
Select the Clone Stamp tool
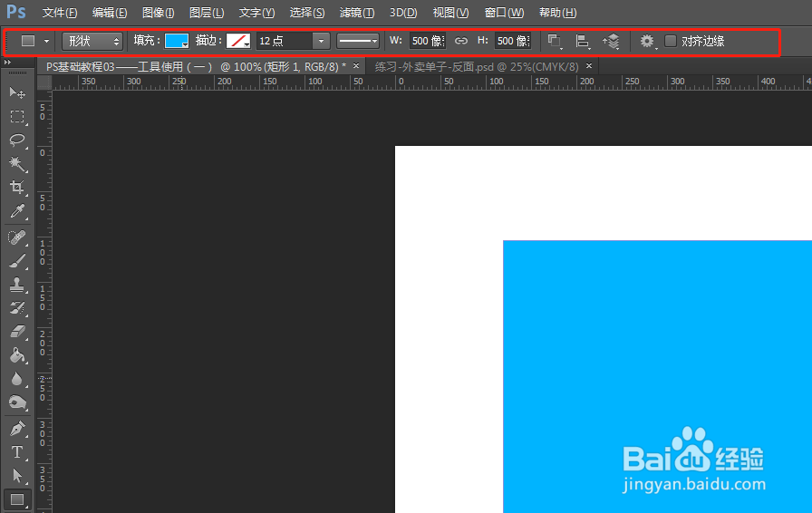(17, 285)
